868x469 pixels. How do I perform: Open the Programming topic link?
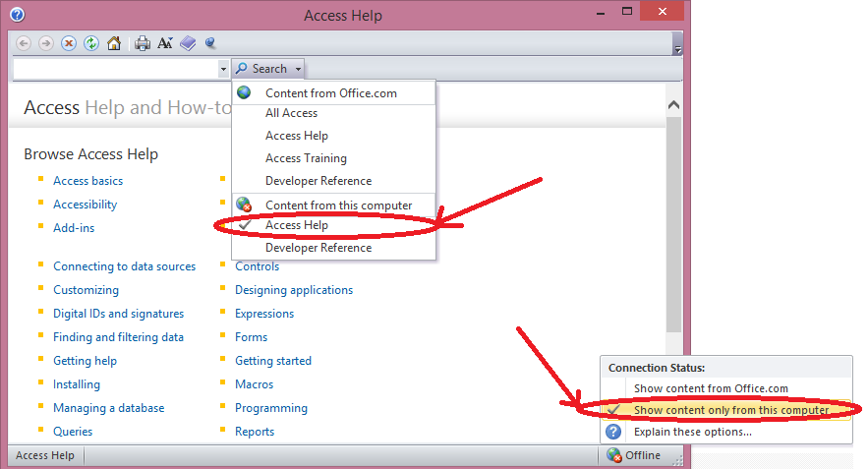click(x=271, y=408)
